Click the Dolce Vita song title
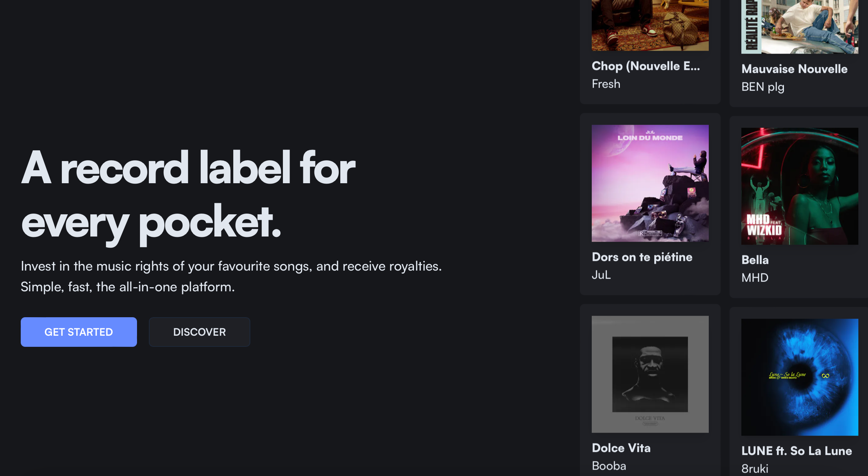Screen dimensions: 868x476 pyautogui.click(x=621, y=448)
